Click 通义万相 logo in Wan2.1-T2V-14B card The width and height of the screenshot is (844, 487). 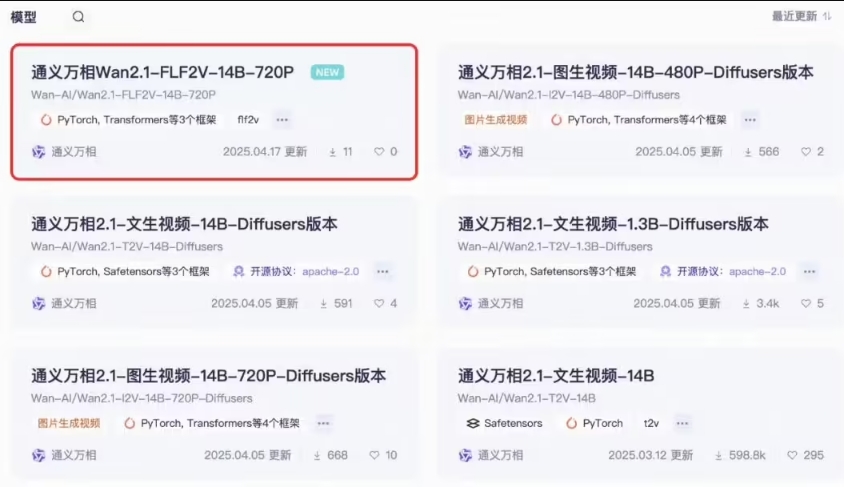point(465,455)
